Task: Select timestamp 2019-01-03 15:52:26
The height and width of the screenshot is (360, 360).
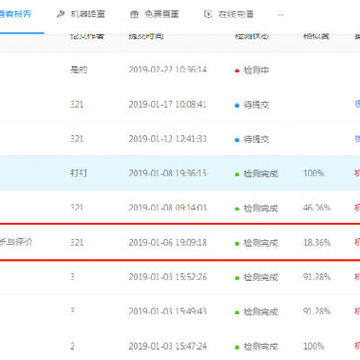Action: coord(168,277)
